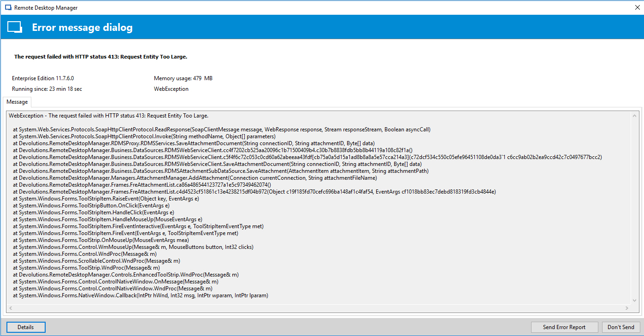This screenshot has height=336, width=644.
Task: Click the horizontal scrollbar right arrow
Action: point(626,308)
